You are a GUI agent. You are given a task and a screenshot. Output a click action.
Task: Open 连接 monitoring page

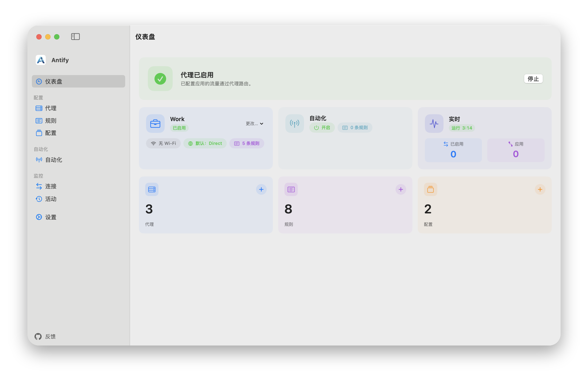click(x=78, y=186)
